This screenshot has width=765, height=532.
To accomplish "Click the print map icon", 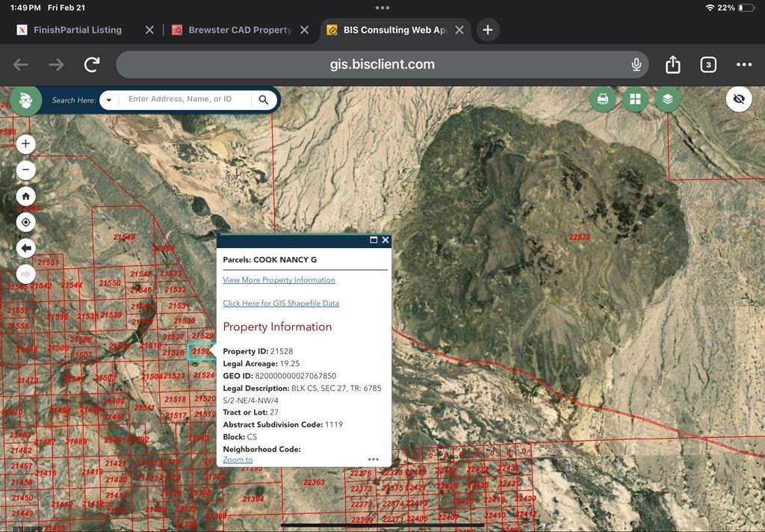I will pos(603,99).
